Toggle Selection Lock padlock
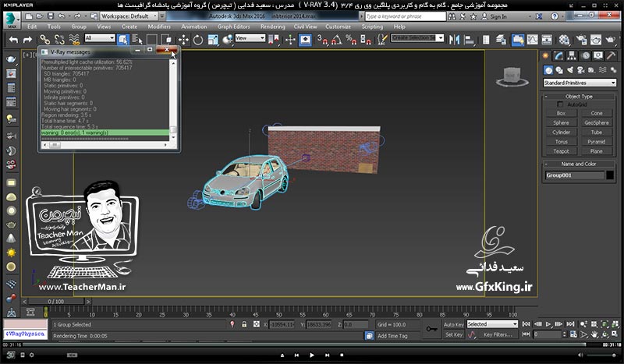 (x=244, y=324)
